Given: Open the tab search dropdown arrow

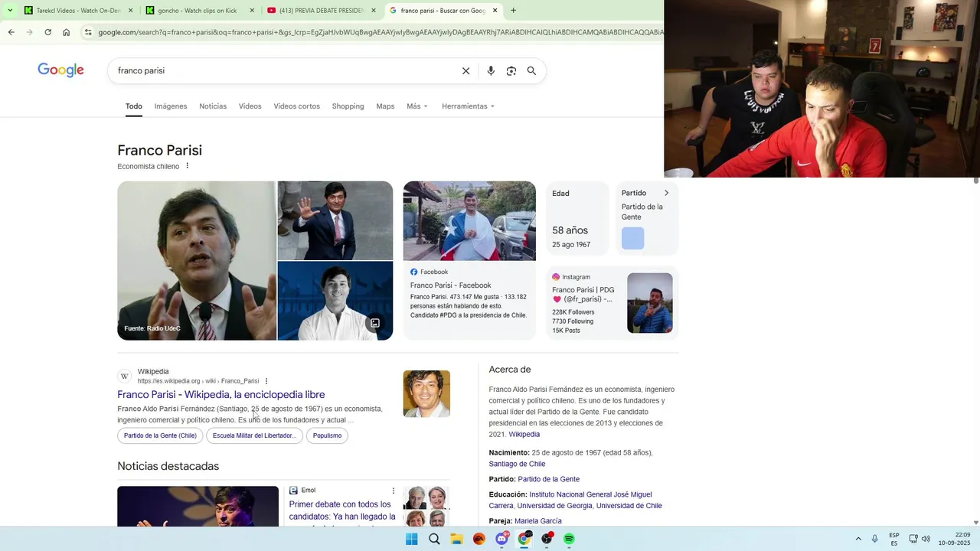Looking at the screenshot, I should point(10,11).
